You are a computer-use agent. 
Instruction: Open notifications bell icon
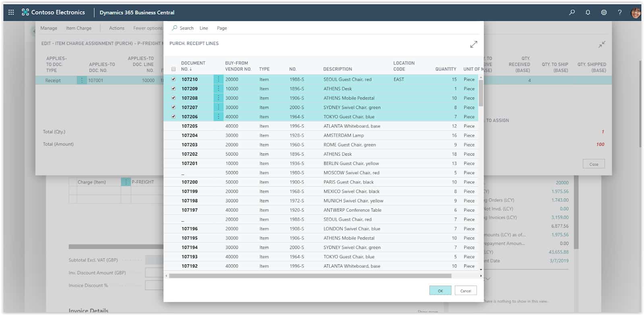[x=588, y=12]
